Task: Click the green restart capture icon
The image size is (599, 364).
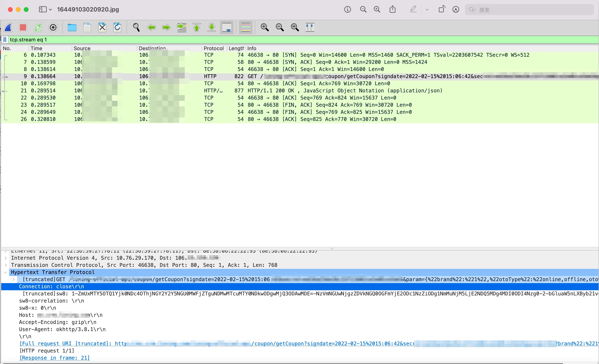Action: 38,28
